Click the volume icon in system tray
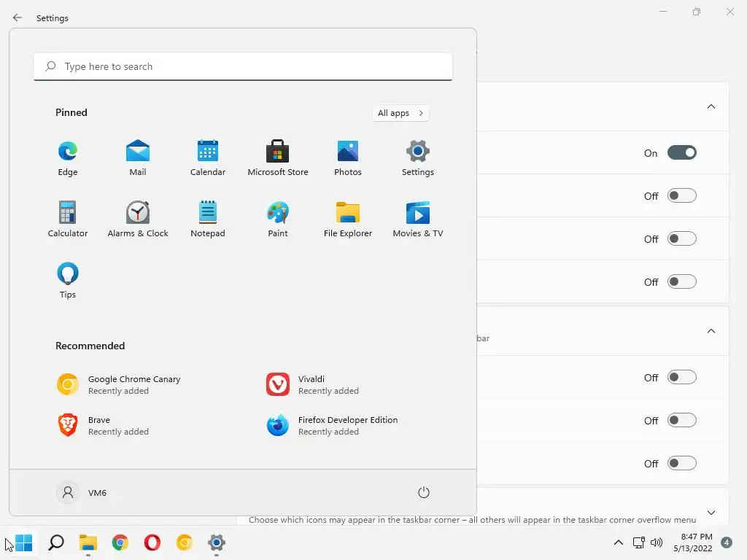Image resolution: width=747 pixels, height=560 pixels. (x=657, y=542)
